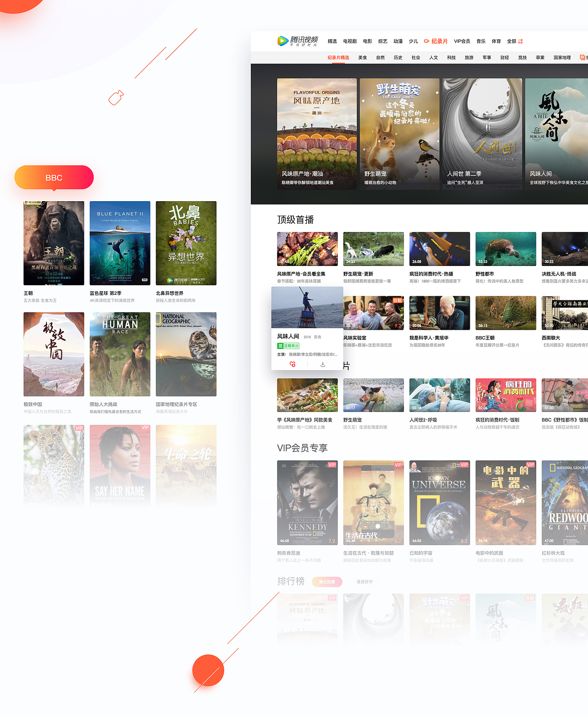This screenshot has width=588, height=716.
Task: Click the Tencent Video logo
Action: (x=298, y=41)
